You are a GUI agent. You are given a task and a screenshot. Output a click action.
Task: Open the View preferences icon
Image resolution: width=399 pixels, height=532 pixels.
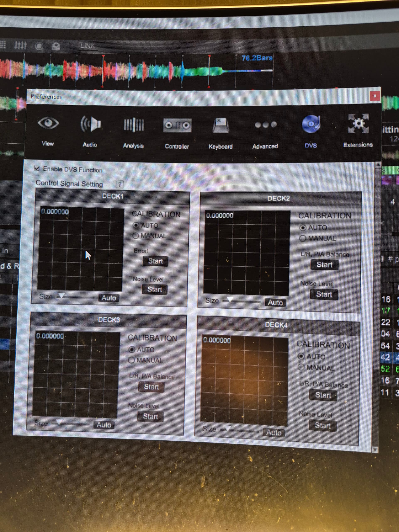click(x=48, y=124)
